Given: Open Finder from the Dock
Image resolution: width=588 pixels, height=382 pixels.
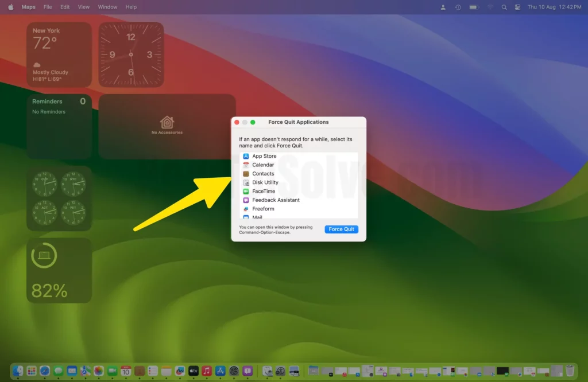Looking at the screenshot, I should coord(18,371).
